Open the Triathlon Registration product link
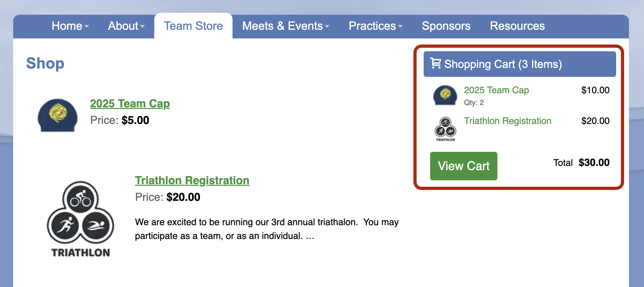This screenshot has width=644, height=287. click(x=192, y=181)
